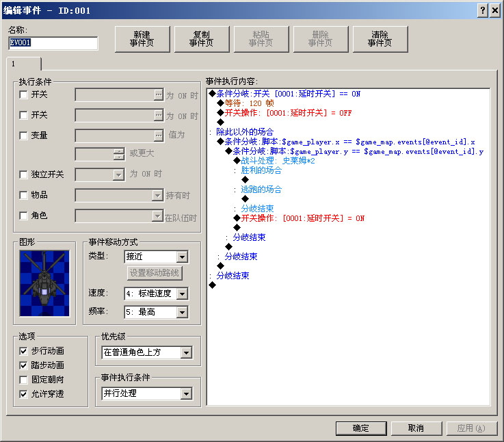The image size is (504, 442).
Task: Enable the first 开关 condition checkbox
Action: (23, 94)
